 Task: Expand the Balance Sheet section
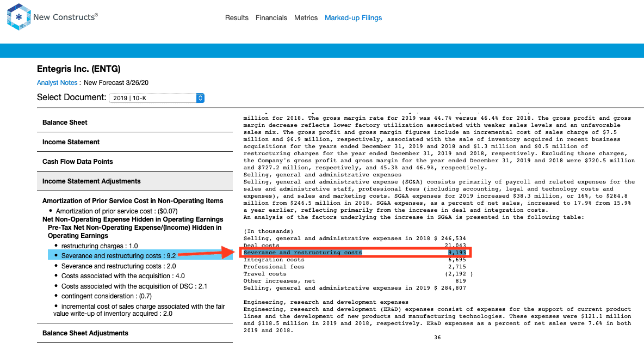(135, 123)
